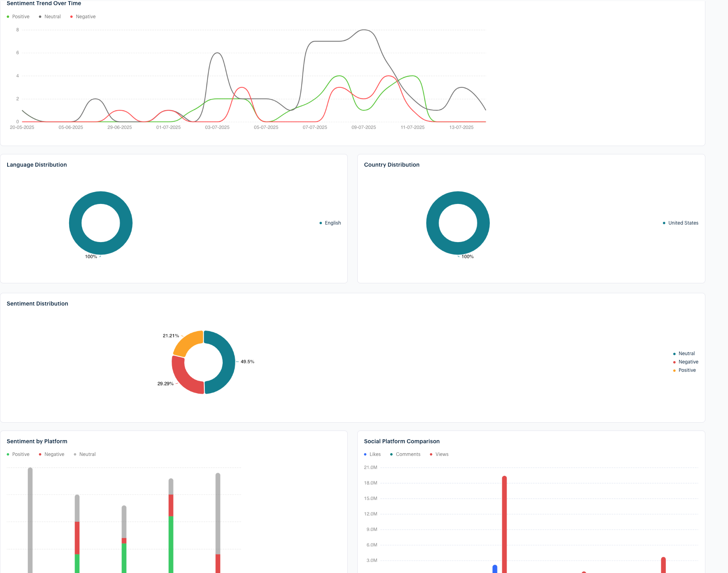Click the 13-07-2025 date axis label

(462, 127)
